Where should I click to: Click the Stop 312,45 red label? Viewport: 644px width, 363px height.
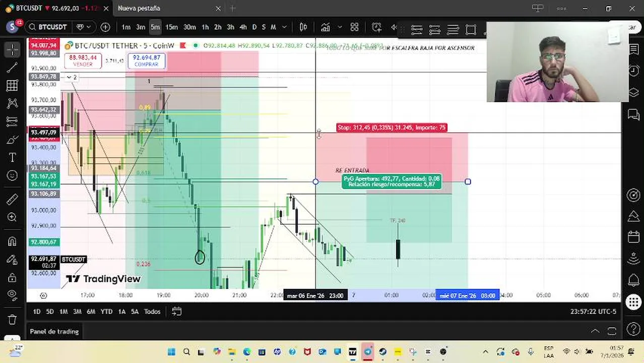point(392,128)
